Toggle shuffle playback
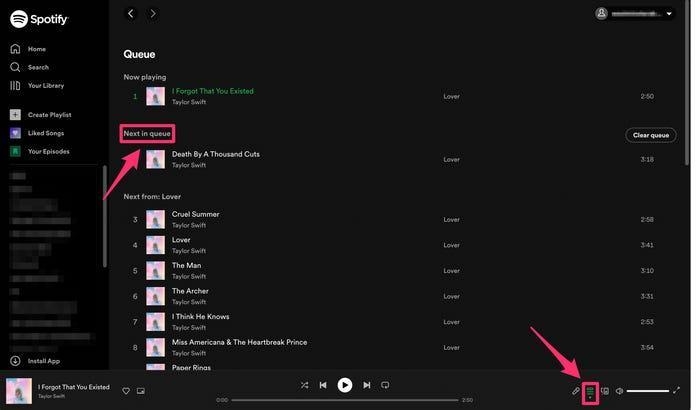The height and width of the screenshot is (410, 700). [304, 385]
